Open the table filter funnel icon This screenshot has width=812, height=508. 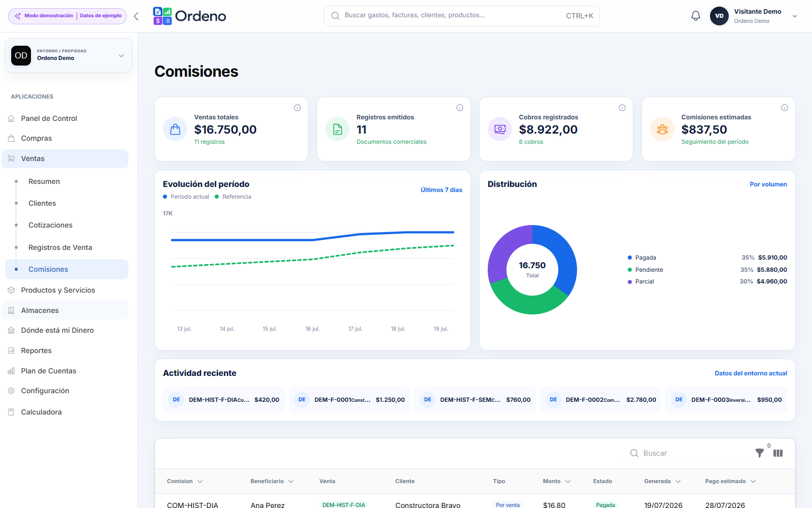pos(759,453)
